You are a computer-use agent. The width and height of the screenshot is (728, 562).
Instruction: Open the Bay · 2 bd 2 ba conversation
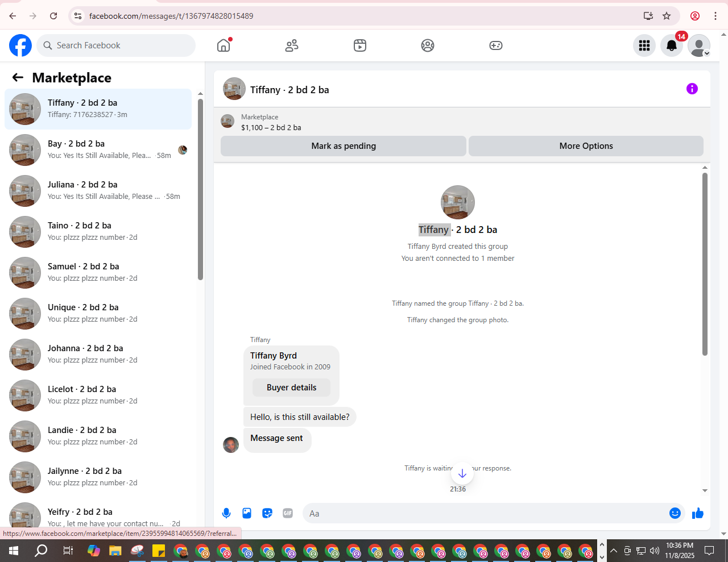click(98, 149)
